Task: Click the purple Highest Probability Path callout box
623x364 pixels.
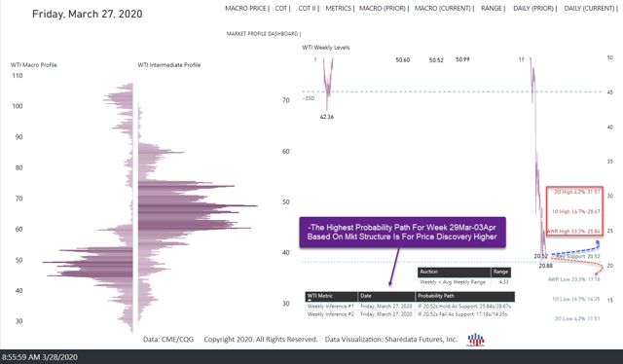Action: 402,233
